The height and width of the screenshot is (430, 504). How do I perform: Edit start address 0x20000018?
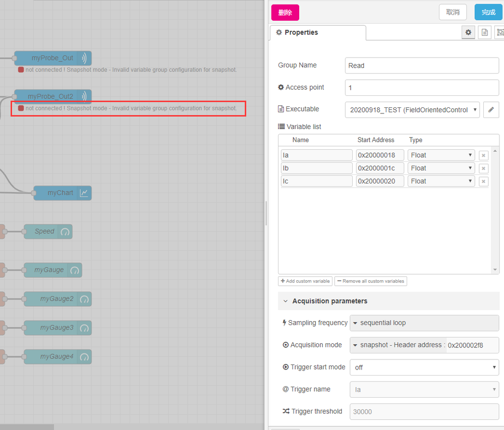(380, 155)
